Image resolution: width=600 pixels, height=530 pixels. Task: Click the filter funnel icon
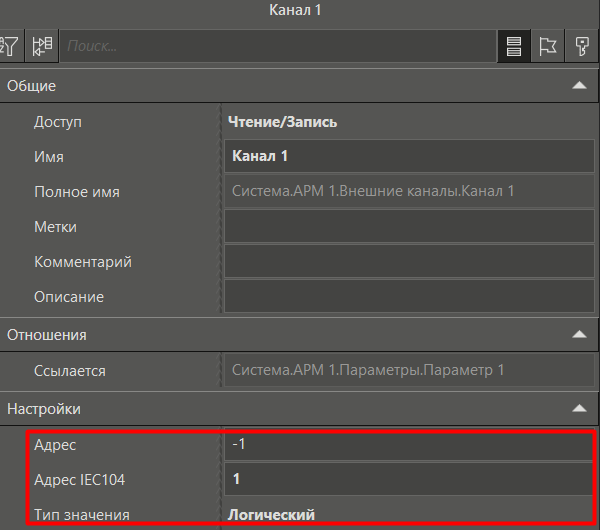point(11,46)
